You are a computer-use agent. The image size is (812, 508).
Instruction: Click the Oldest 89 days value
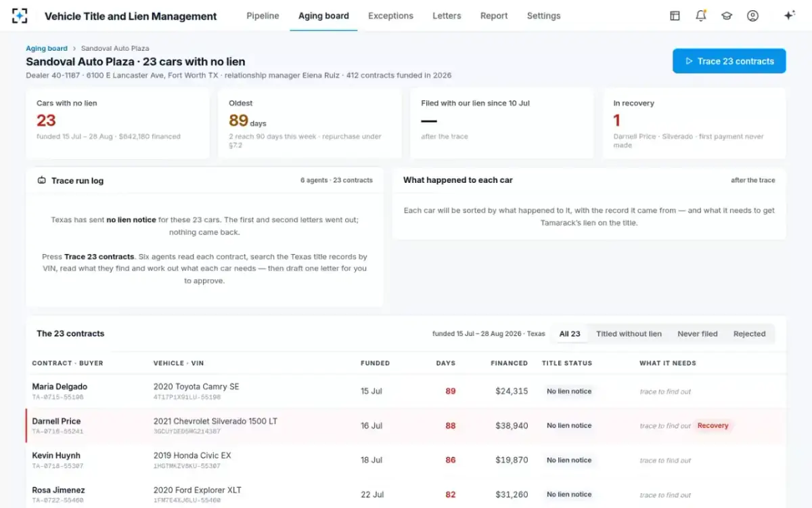(x=248, y=121)
